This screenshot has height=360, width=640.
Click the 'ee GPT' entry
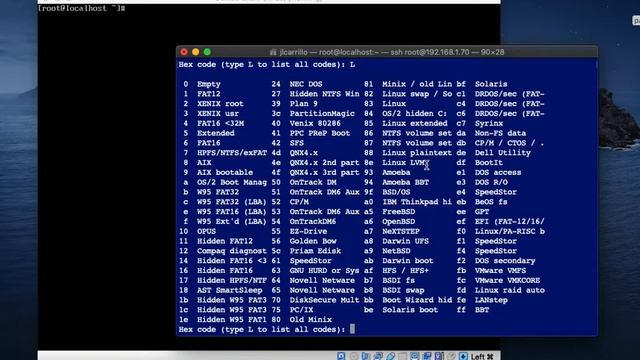coord(473,211)
